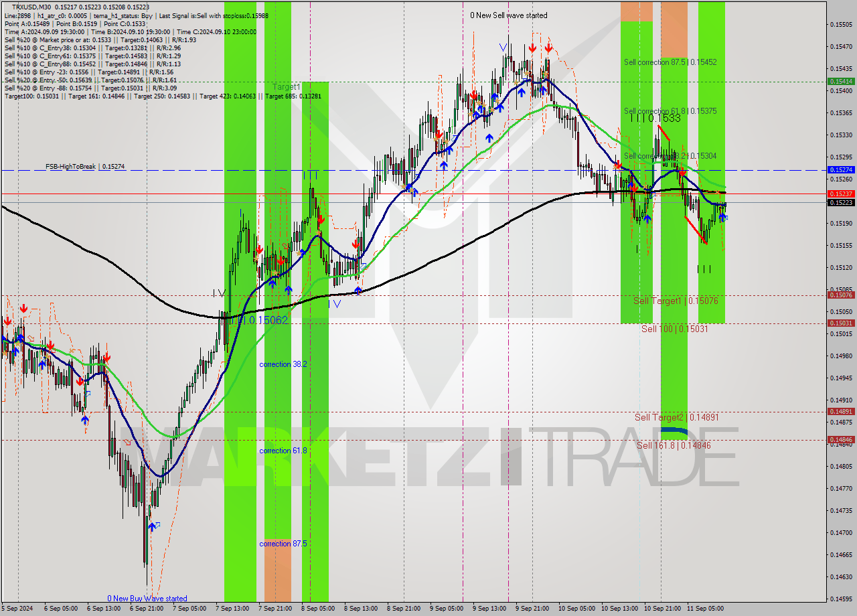857x616 pixels.
Task: Click the red 0.15076 price tag
Action: pos(841,295)
